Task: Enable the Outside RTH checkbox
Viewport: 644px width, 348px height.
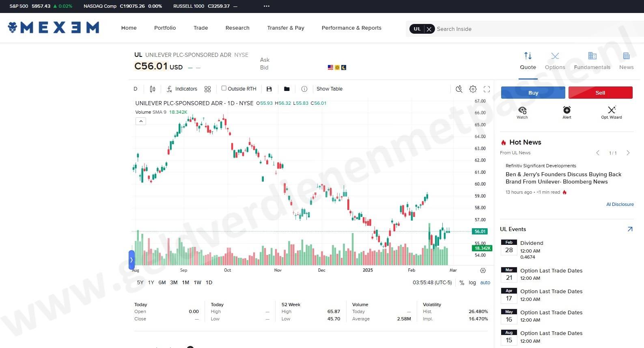Action: 224,88
